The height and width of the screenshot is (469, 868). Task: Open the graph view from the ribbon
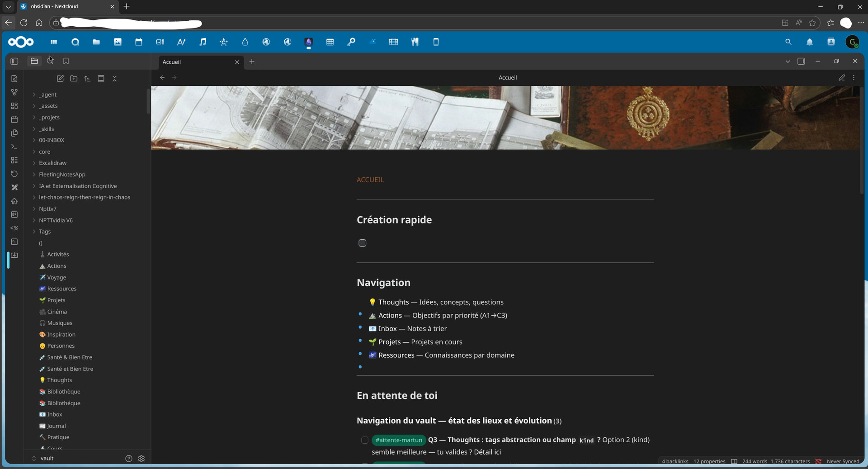[x=14, y=92]
